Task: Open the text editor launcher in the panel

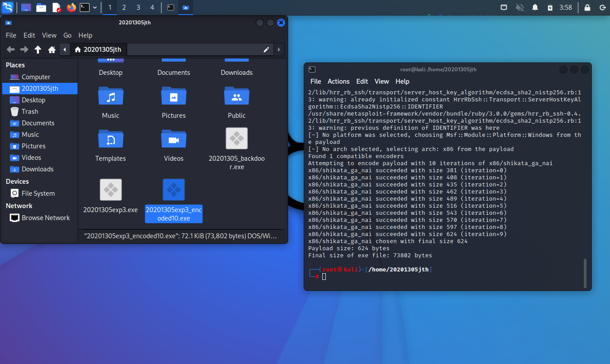Action: coord(56,8)
